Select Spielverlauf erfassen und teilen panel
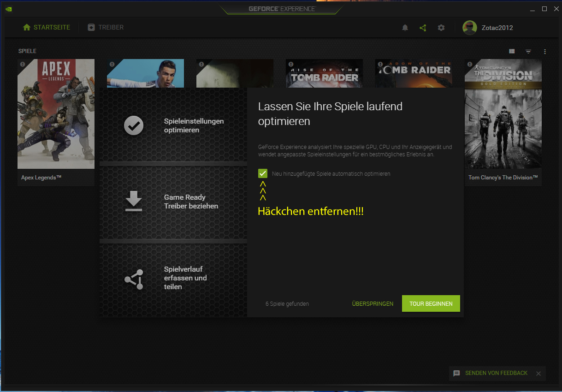The height and width of the screenshot is (392, 562). 173,279
